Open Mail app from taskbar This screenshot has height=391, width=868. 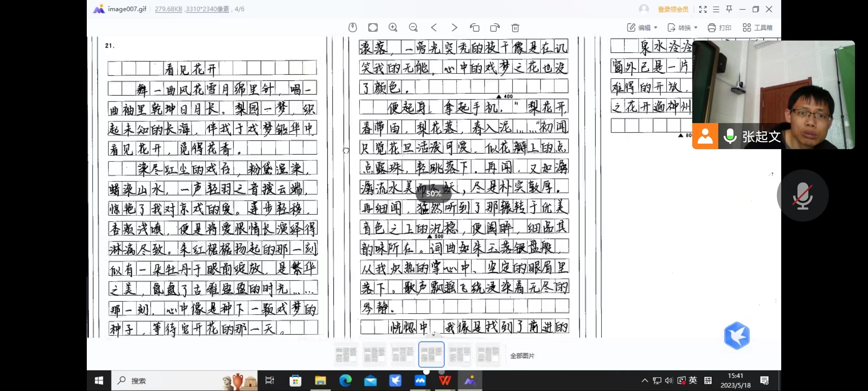coord(370,381)
